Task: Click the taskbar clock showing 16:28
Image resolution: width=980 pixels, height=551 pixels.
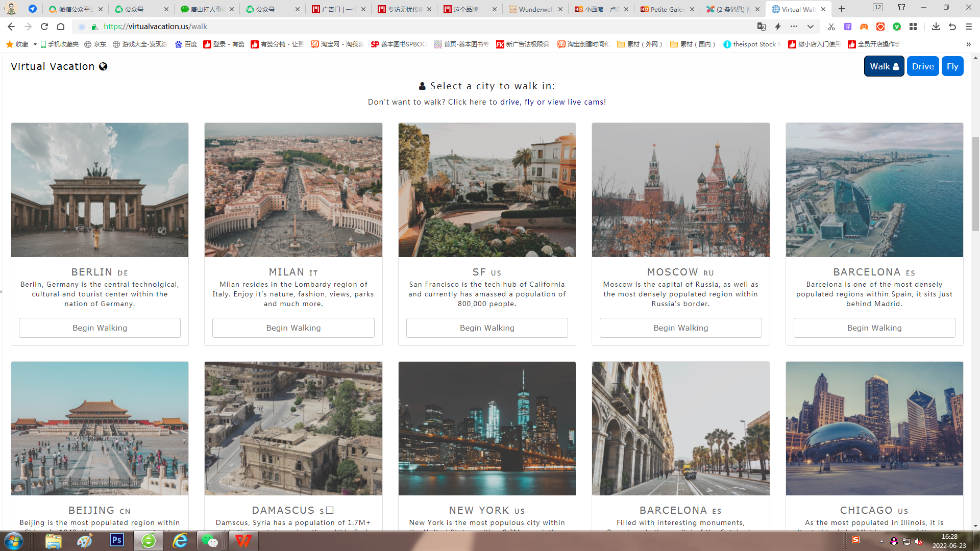Action: [949, 541]
